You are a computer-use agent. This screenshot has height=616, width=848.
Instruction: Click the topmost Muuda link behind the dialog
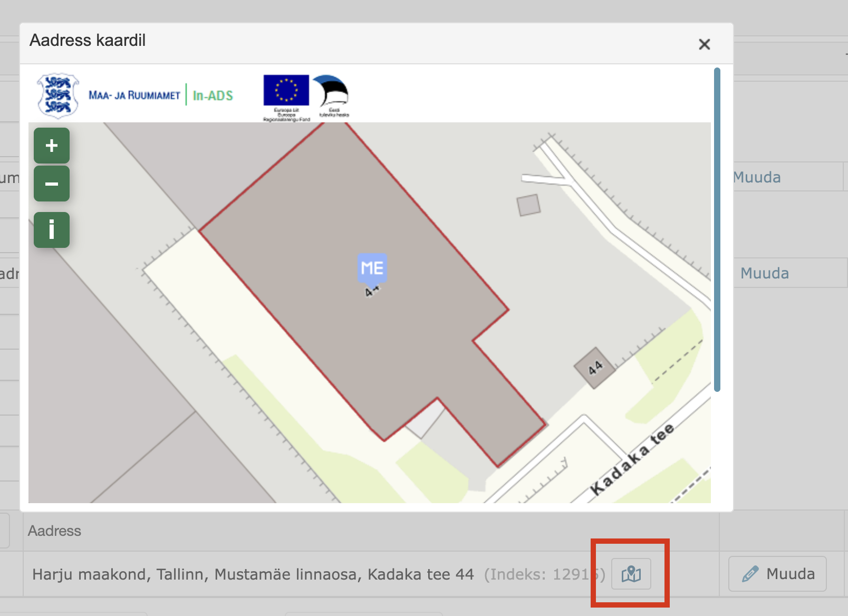[x=757, y=177]
